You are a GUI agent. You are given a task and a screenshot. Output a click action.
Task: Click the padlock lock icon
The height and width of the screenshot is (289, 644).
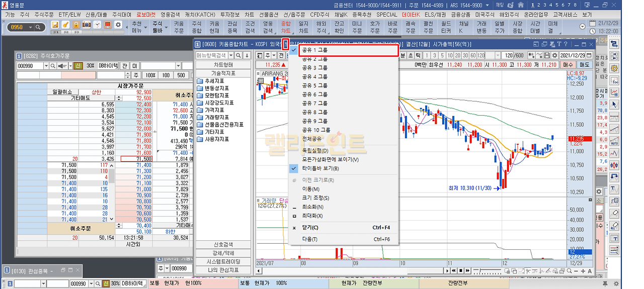tap(76, 25)
